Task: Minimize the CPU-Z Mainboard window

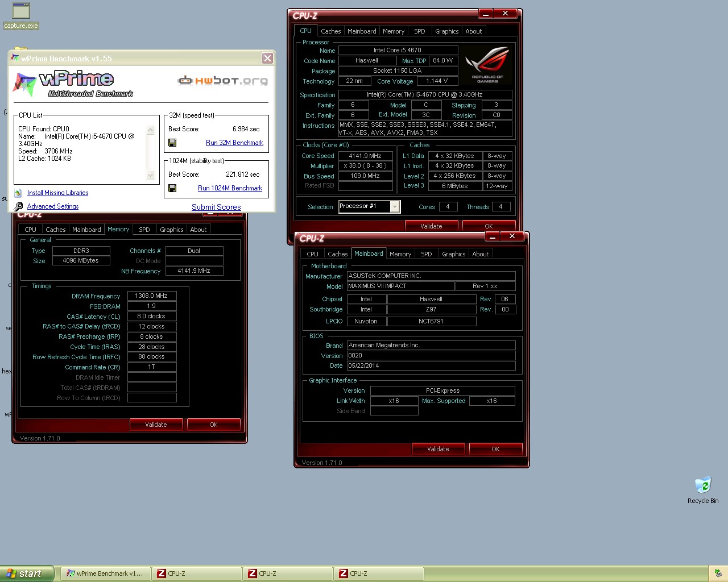Action: point(493,236)
